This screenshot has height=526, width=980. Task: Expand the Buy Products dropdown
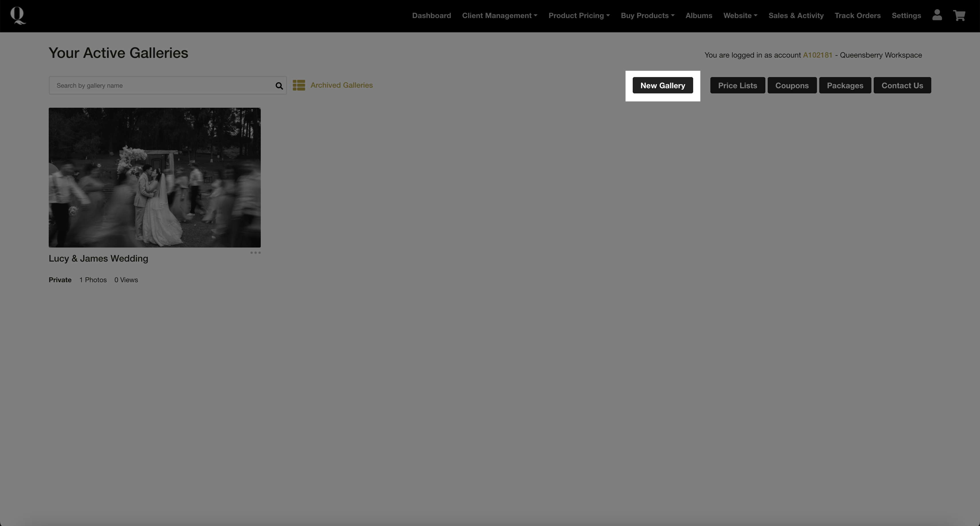(648, 15)
